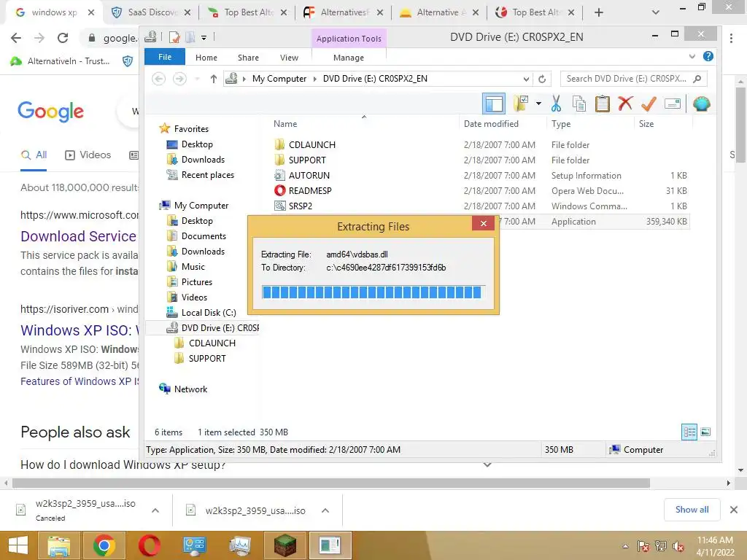Click the Up one level arrow
This screenshot has width=747, height=560.
(x=214, y=79)
